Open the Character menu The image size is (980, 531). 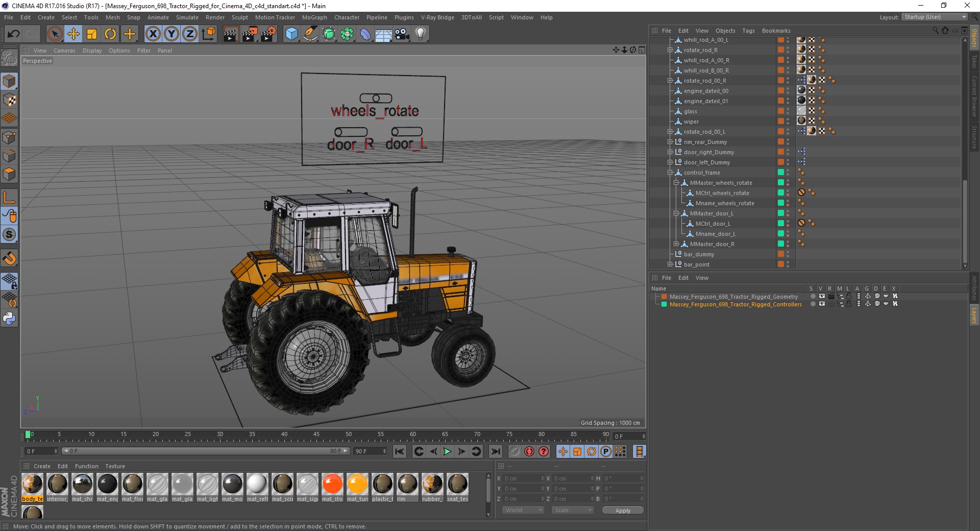click(347, 17)
